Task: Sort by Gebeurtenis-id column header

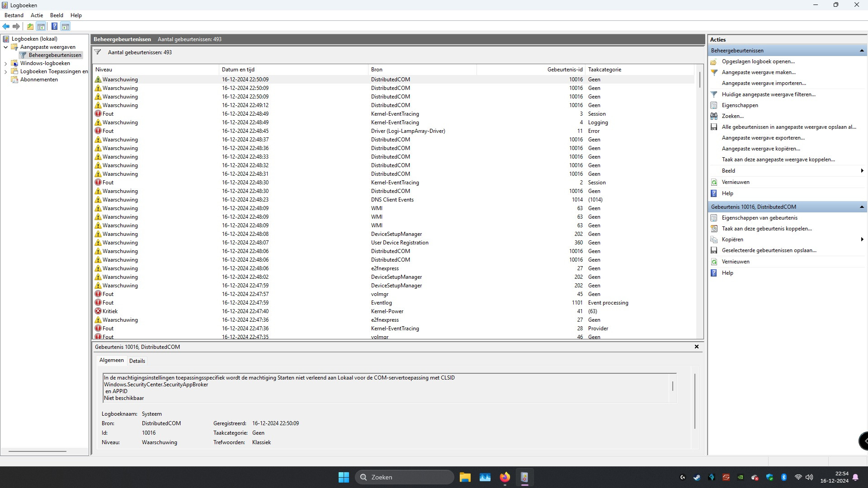Action: pyautogui.click(x=531, y=70)
